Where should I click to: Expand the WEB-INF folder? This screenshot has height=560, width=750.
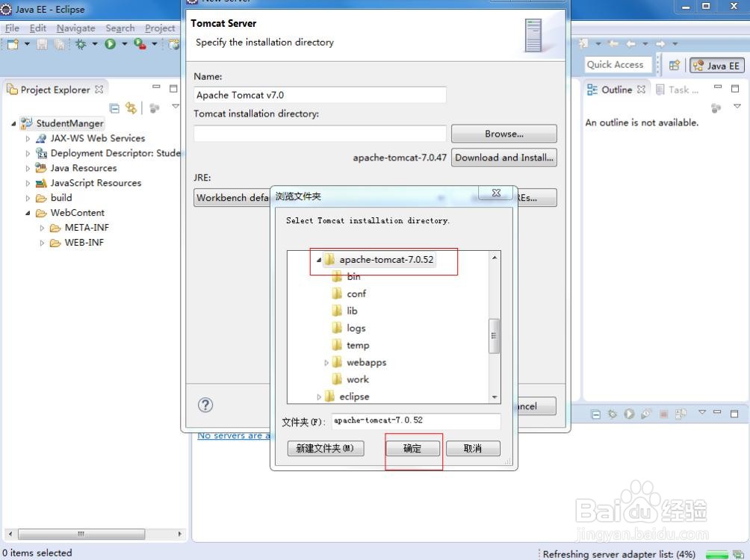point(42,243)
